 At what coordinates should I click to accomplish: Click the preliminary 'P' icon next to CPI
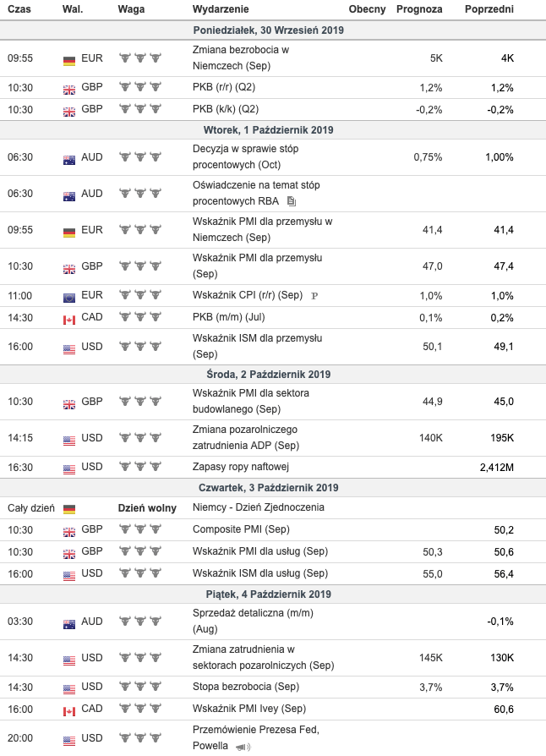314,296
